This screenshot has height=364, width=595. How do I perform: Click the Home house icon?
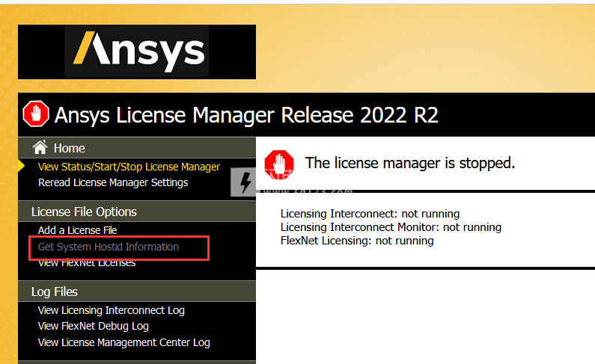(40, 147)
